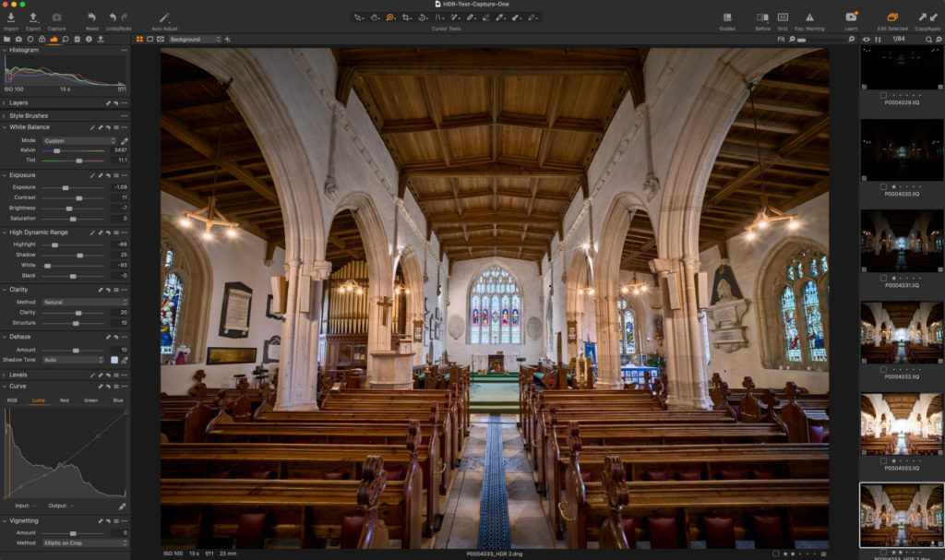Viewport: 945px width, 560px height.
Task: Select the Pan hand cursor tool
Action: point(375,18)
